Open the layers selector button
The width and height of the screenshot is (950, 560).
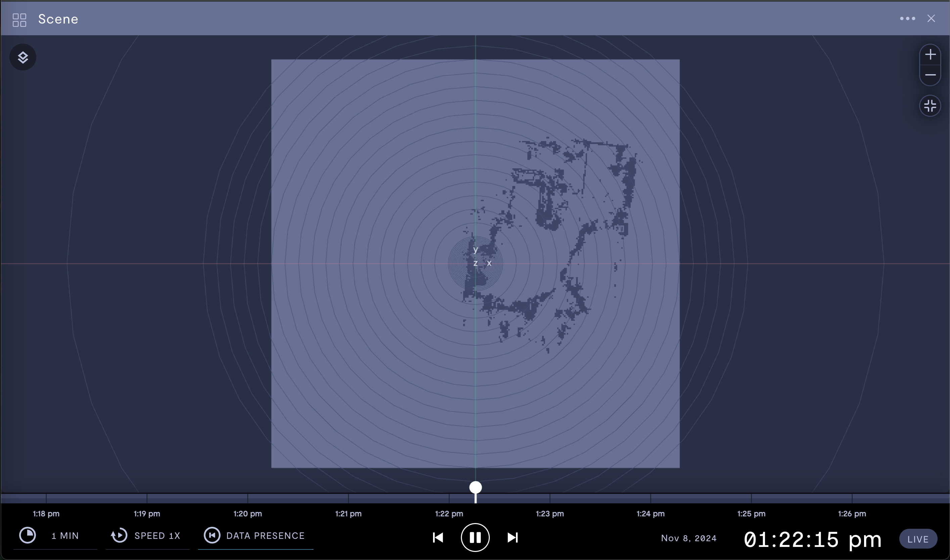click(22, 57)
